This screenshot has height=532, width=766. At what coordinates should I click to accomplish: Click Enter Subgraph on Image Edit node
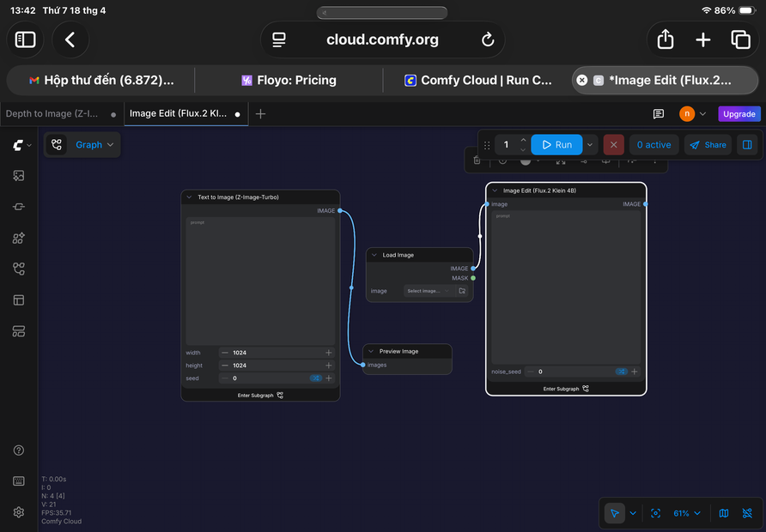(x=566, y=389)
